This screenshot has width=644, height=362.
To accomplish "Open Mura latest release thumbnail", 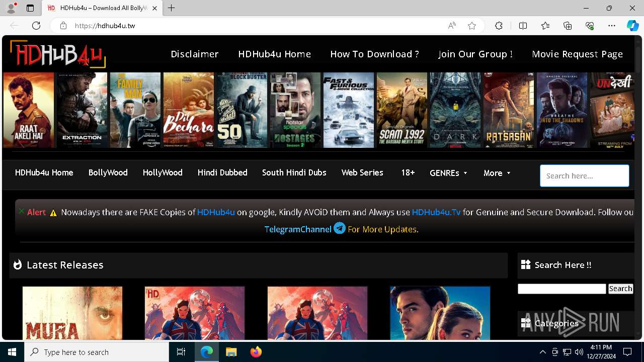I will tap(72, 313).
